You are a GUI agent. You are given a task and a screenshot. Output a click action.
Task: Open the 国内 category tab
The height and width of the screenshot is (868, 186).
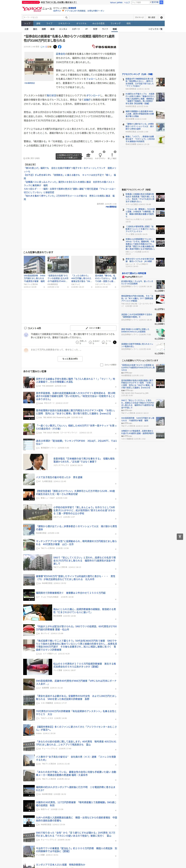pyautogui.click(x=35, y=29)
